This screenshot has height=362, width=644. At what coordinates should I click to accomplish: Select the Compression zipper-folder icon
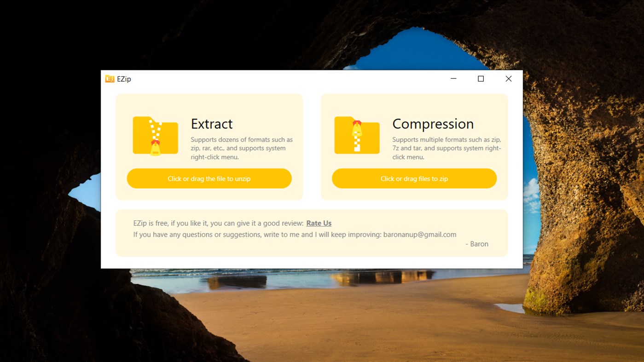tap(357, 135)
